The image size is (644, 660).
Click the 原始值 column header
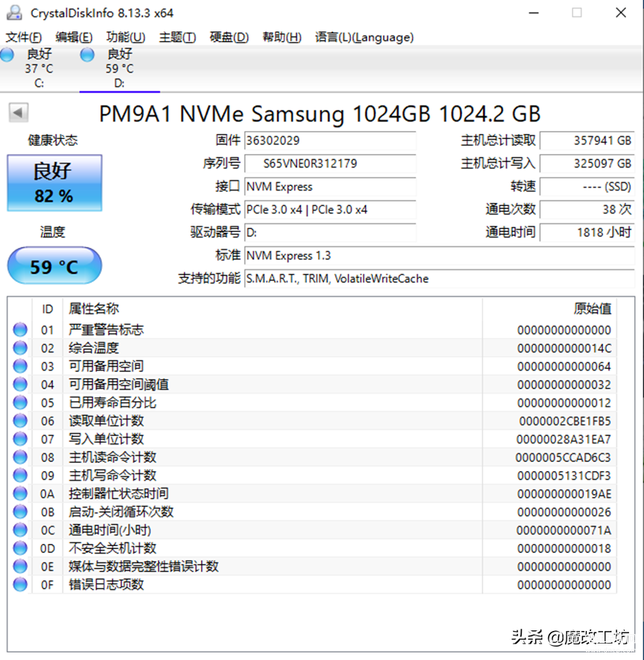549,310
